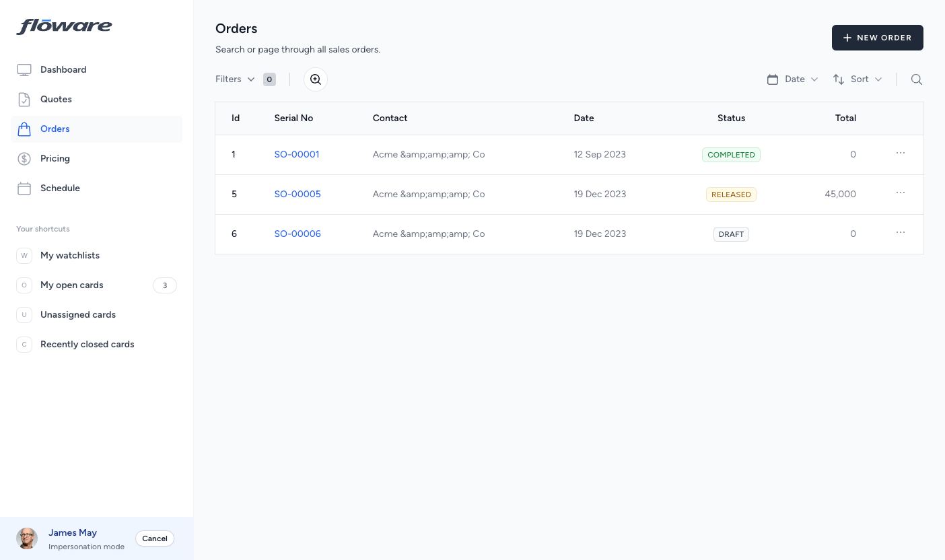The image size is (945, 560).
Task: Open the Dashboard page from sidebar
Action: click(63, 69)
